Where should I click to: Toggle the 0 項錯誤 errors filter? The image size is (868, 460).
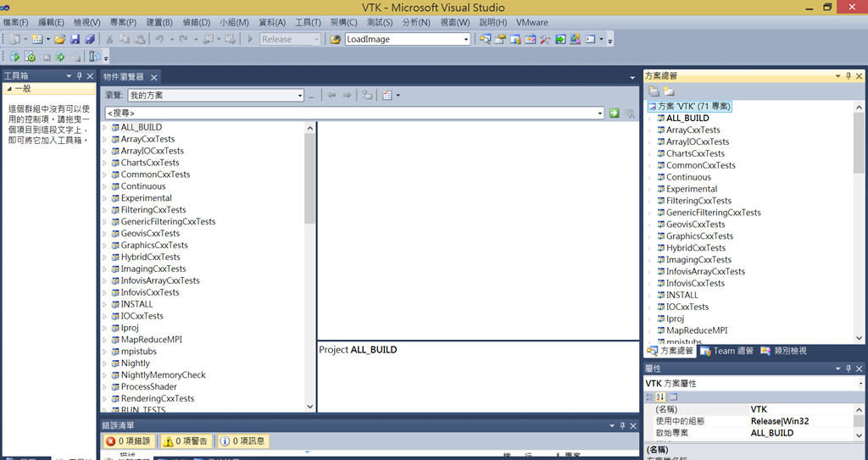click(128, 441)
